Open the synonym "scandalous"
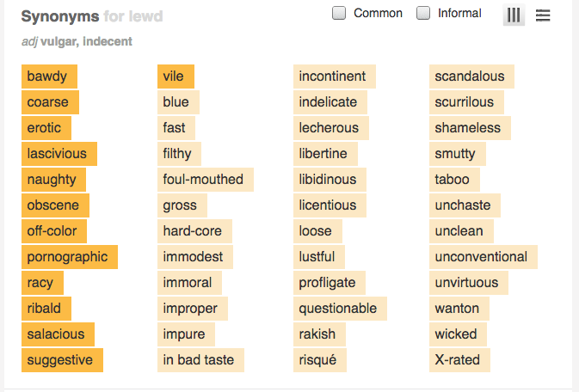The height and width of the screenshot is (392, 579). click(471, 77)
